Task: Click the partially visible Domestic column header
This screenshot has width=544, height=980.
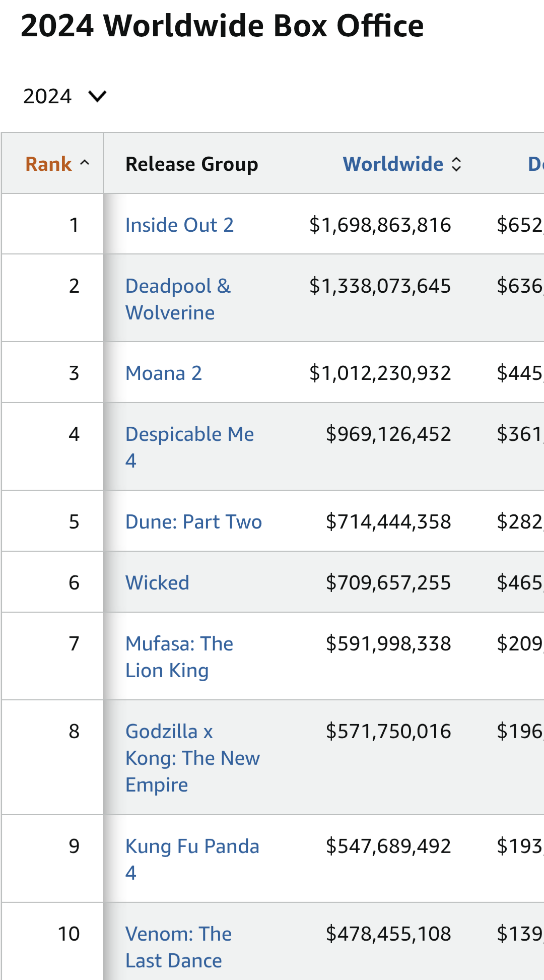Action: tap(535, 164)
